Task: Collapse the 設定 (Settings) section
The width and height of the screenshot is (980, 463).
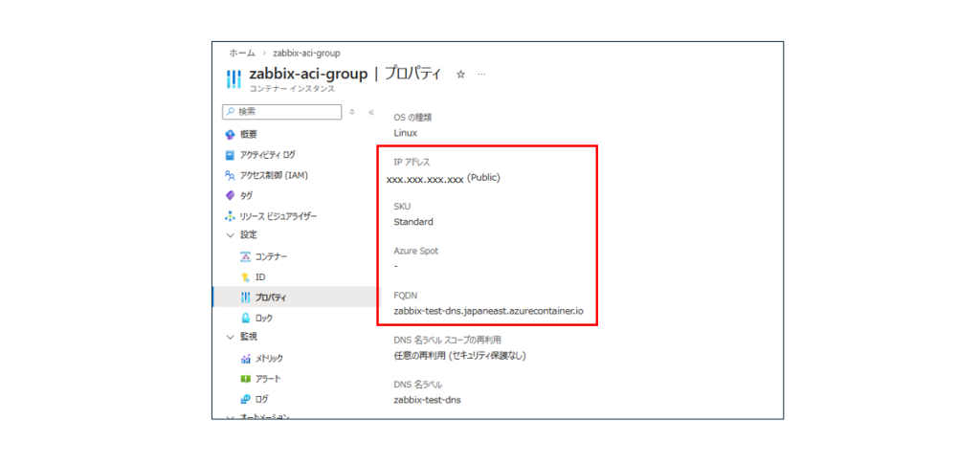Action: 230,235
